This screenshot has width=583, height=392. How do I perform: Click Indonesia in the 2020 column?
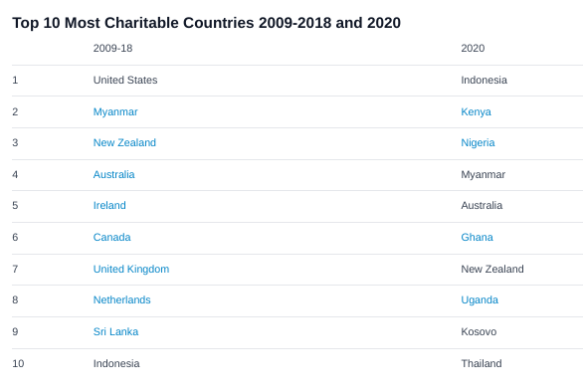click(x=485, y=80)
